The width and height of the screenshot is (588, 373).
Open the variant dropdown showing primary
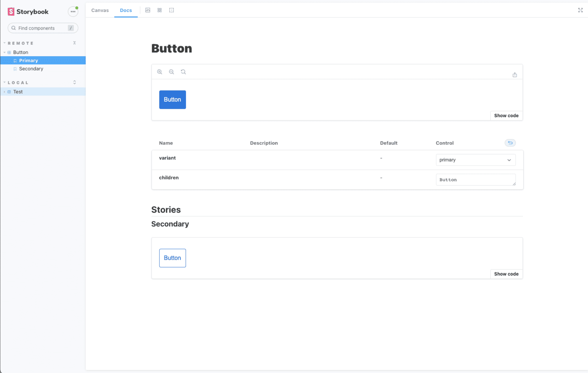(475, 160)
